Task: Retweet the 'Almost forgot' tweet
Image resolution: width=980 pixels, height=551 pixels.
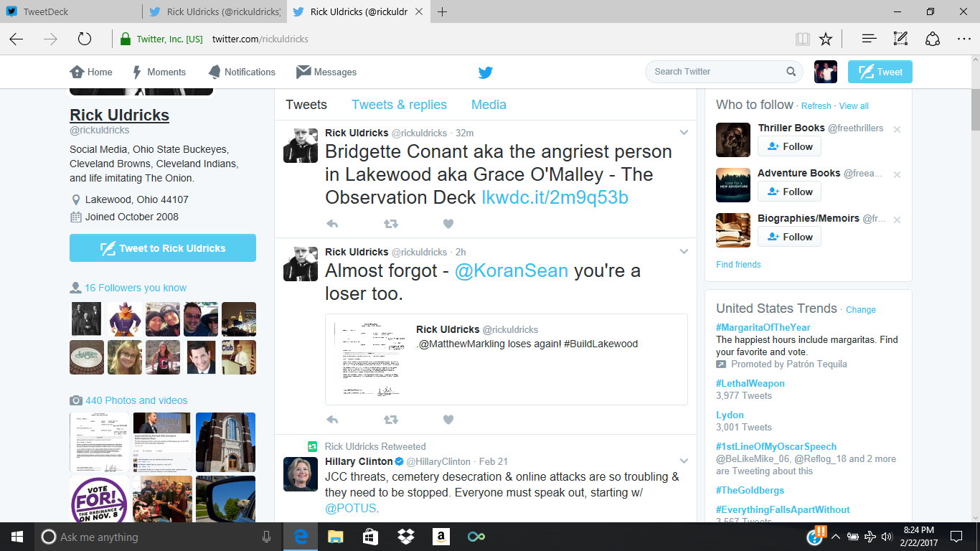Action: [x=390, y=419]
